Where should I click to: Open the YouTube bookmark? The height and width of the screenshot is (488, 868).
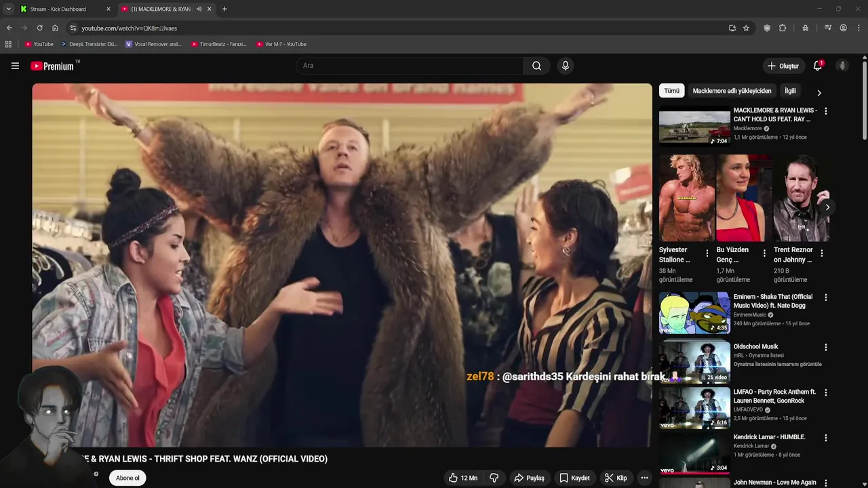[x=39, y=44]
